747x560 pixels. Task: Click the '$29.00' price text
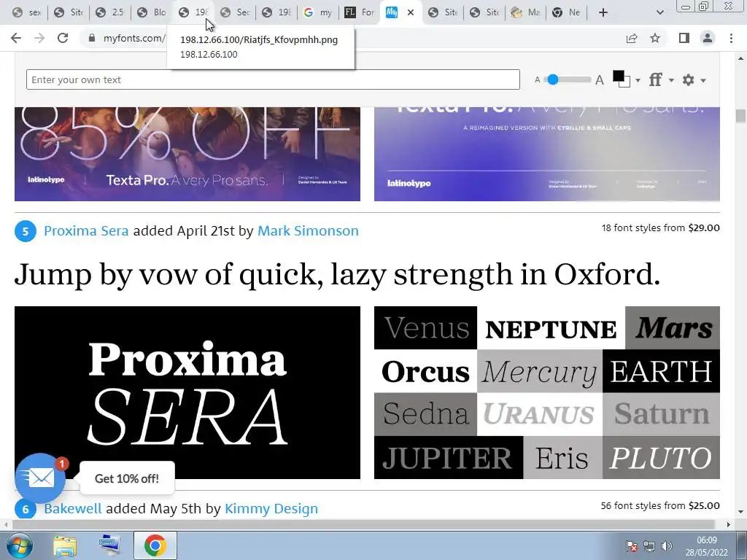pos(704,227)
